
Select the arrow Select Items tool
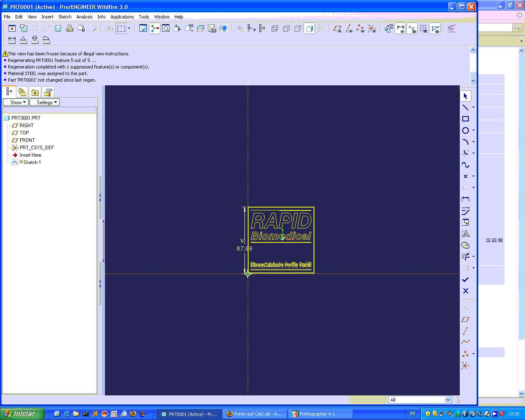coord(466,96)
